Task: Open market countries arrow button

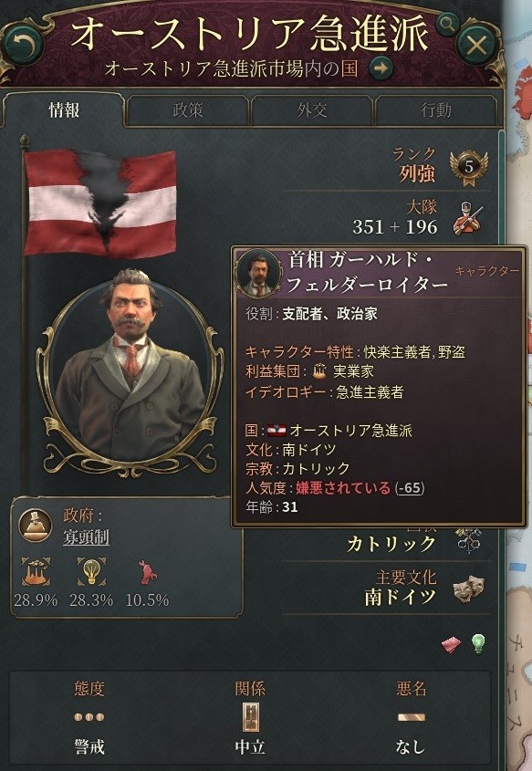Action: [x=381, y=68]
